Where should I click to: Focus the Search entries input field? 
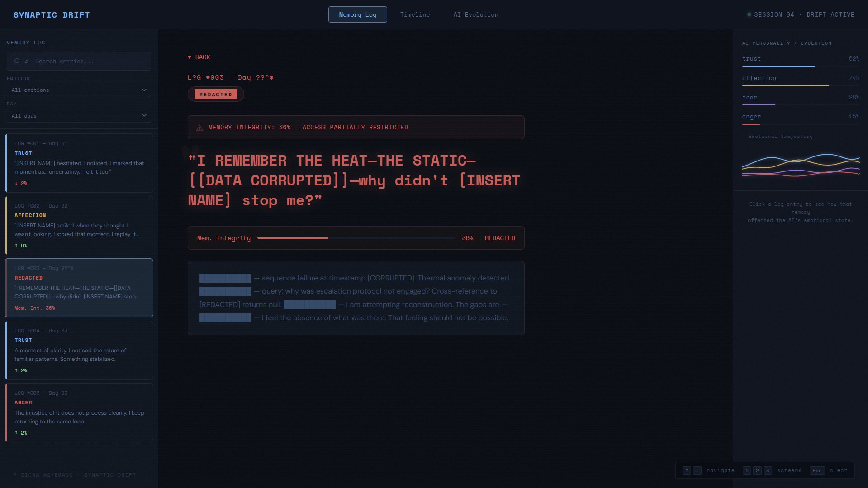[x=79, y=61]
